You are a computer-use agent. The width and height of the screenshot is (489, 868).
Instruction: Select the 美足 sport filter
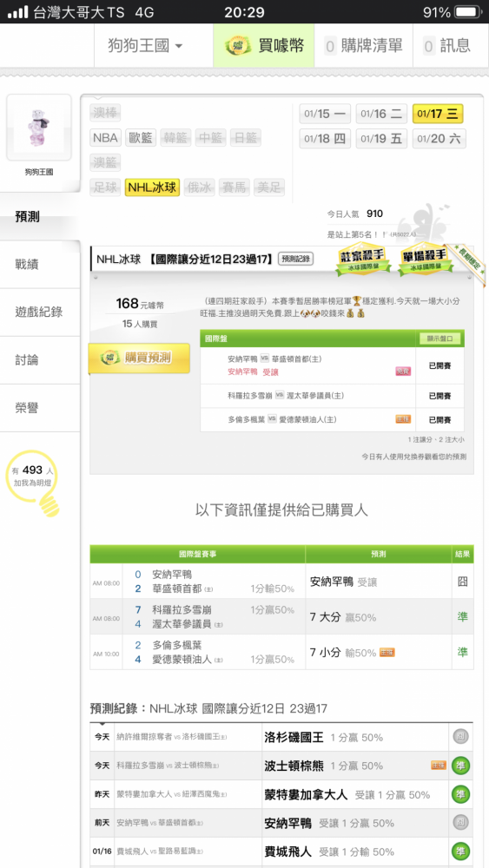(x=269, y=187)
